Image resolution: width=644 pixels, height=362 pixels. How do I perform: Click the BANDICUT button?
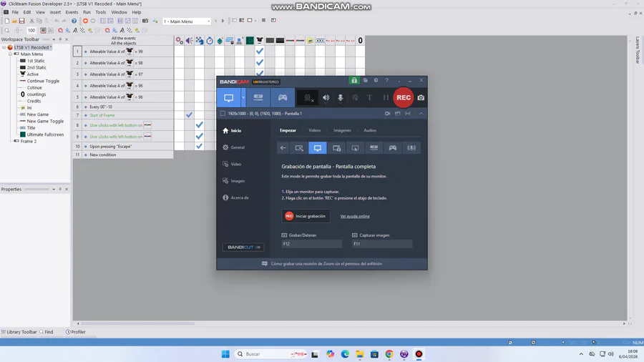(x=243, y=247)
